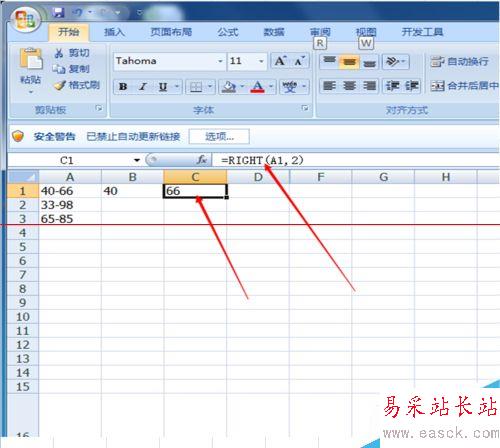Select cell A1 containing 40-66
Viewport: 500px width, 448px height.
tap(70, 191)
